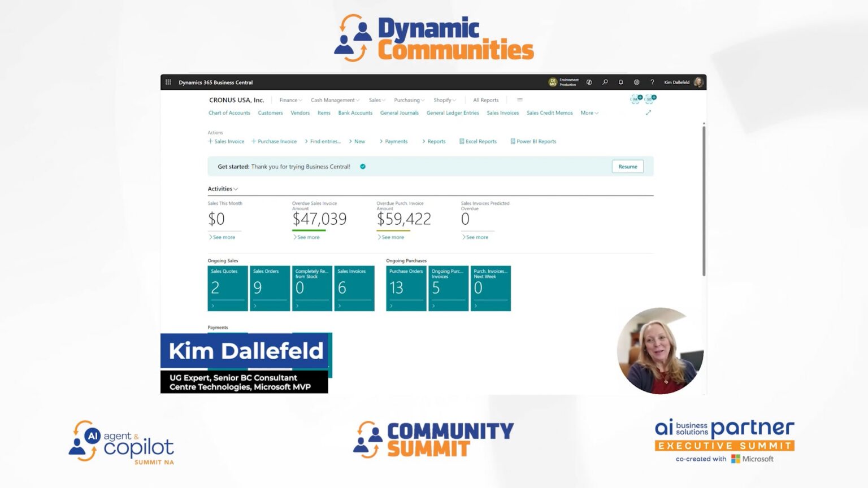Open the Sales Orders tile showing 9
This screenshot has height=488, width=868.
(x=270, y=288)
